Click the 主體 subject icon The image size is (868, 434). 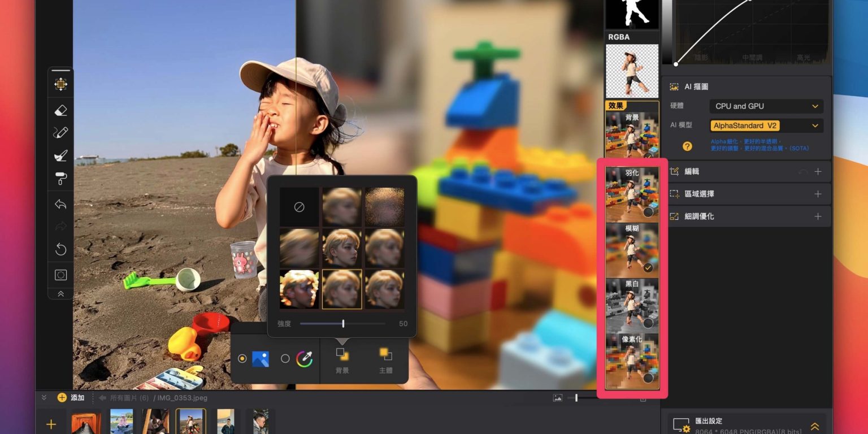point(386,360)
